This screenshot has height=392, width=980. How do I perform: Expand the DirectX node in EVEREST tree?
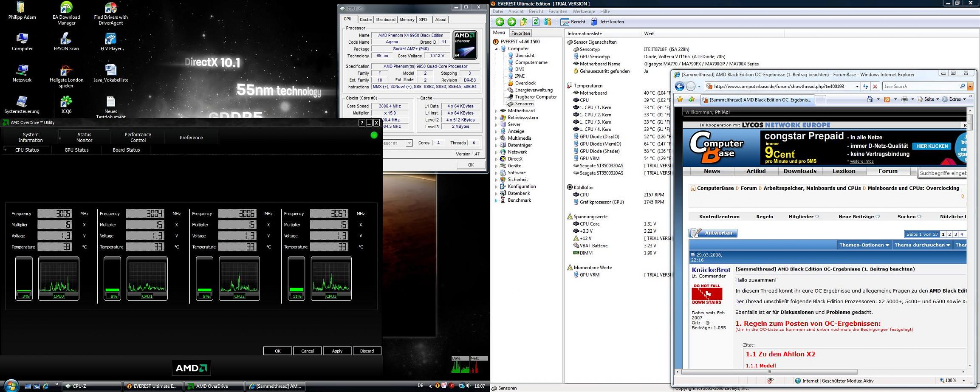point(496,159)
